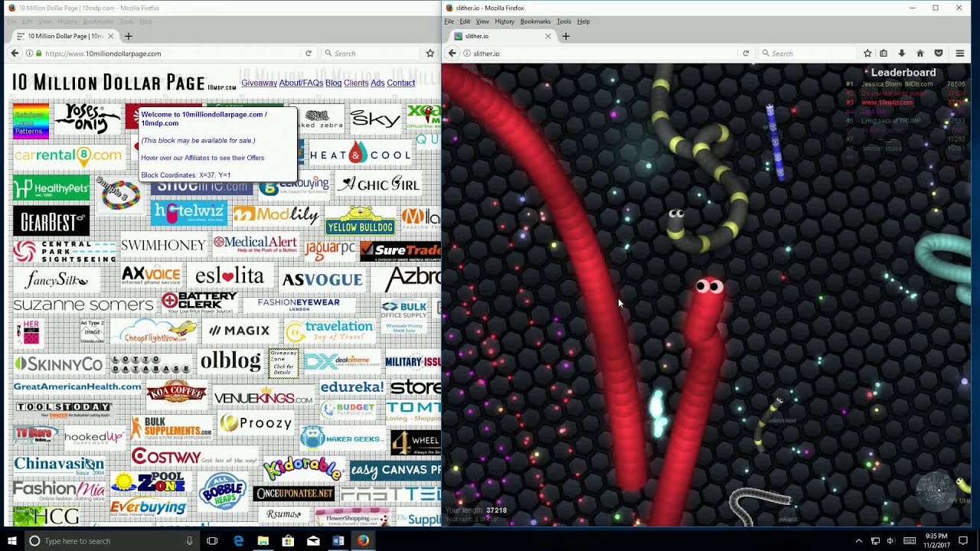Open Pocket icon in slither.io window
Screen dimensions: 980x551
(939, 54)
